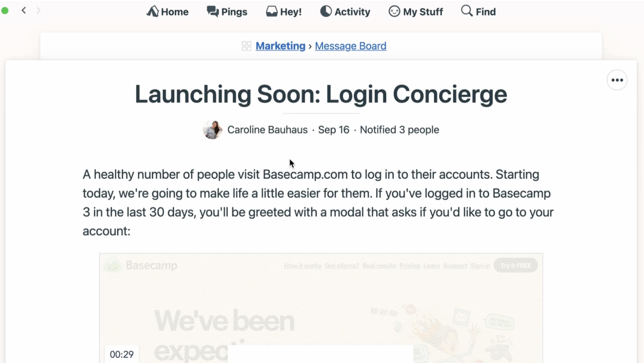
Task: Open the Activity view
Action: pyautogui.click(x=345, y=12)
